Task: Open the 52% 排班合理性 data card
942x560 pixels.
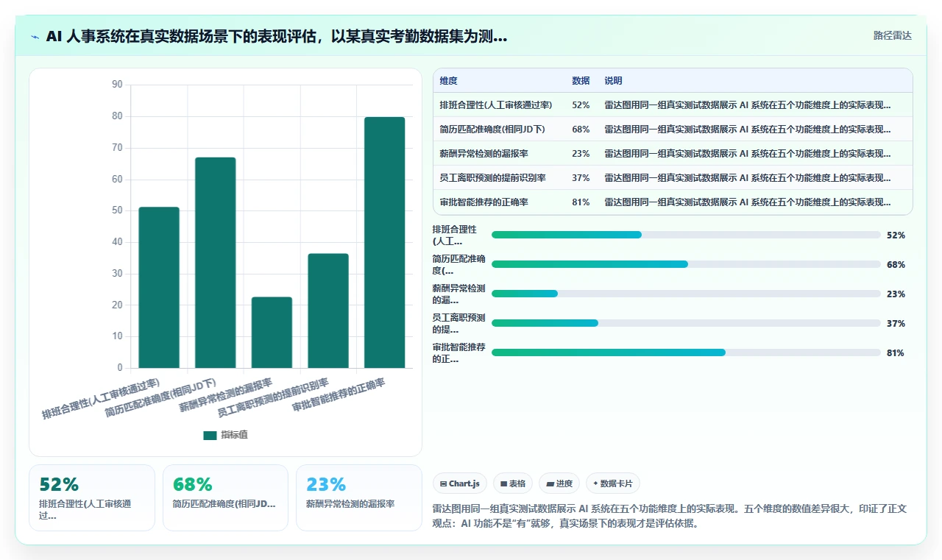Action: click(92, 497)
